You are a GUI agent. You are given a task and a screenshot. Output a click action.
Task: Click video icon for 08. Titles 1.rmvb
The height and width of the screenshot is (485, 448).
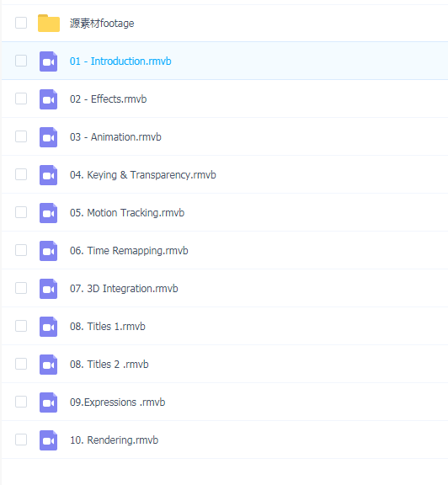(x=48, y=327)
